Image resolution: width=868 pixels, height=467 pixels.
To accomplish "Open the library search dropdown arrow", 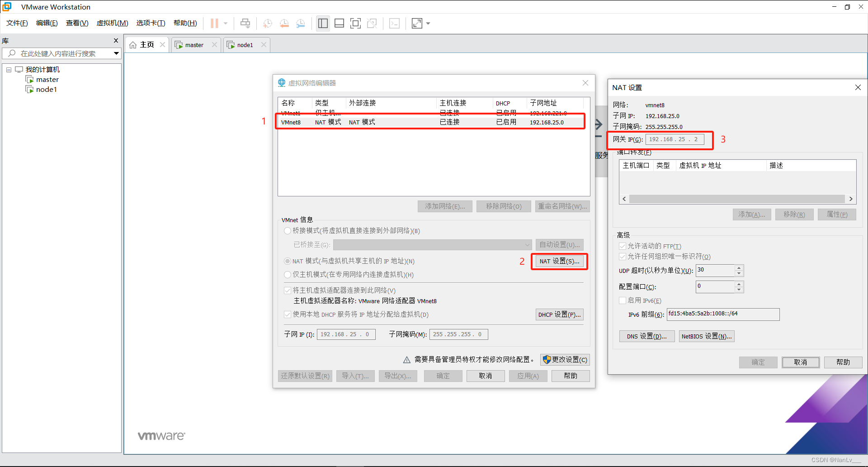I will click(x=116, y=53).
